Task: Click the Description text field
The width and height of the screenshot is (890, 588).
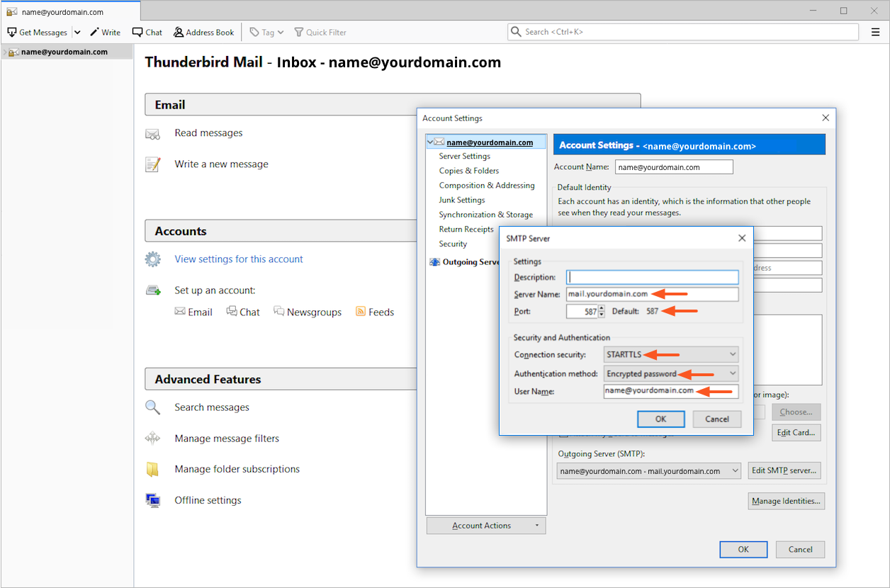Action: click(x=652, y=277)
